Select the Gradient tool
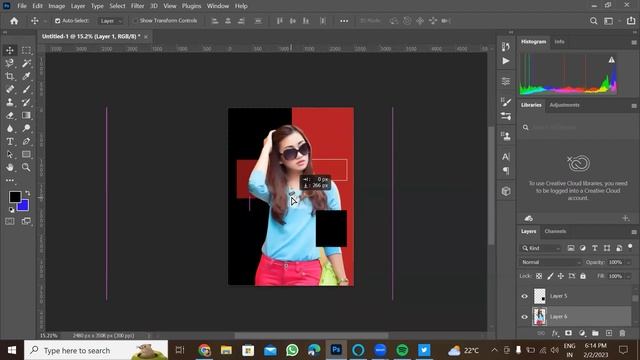This screenshot has width=640, height=360. coord(26,116)
